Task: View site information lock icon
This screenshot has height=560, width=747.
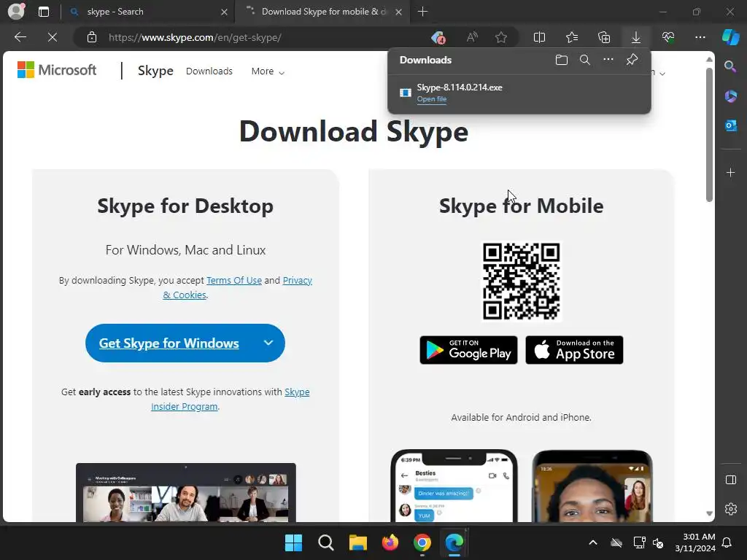Action: (x=92, y=37)
